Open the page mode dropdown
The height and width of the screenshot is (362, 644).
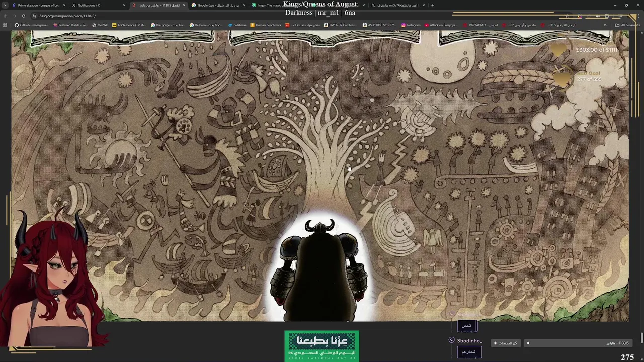505,343
